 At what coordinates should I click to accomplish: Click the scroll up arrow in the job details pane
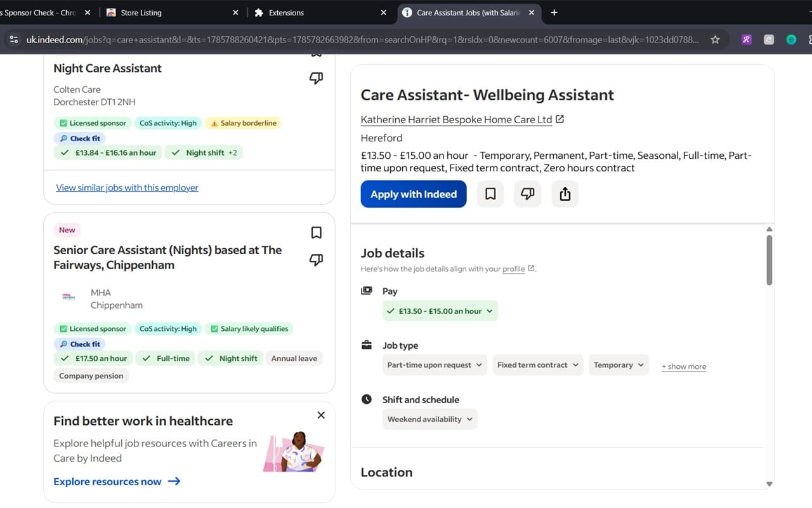pos(769,229)
